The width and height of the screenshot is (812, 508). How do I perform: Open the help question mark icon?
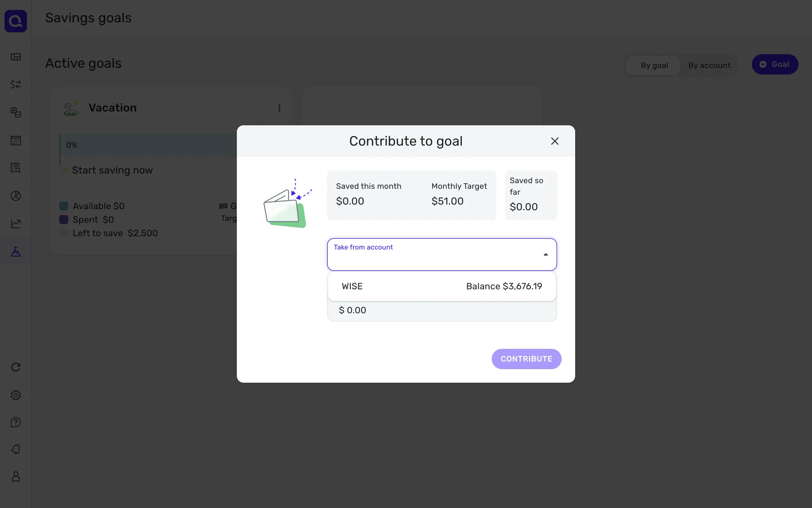coord(16,422)
